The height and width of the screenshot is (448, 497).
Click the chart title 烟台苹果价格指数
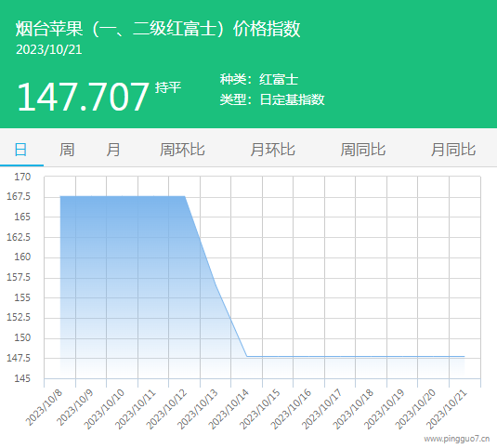point(158,29)
